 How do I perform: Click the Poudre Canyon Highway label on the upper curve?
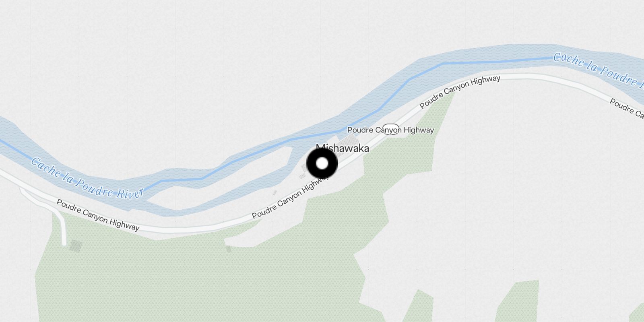(460, 92)
